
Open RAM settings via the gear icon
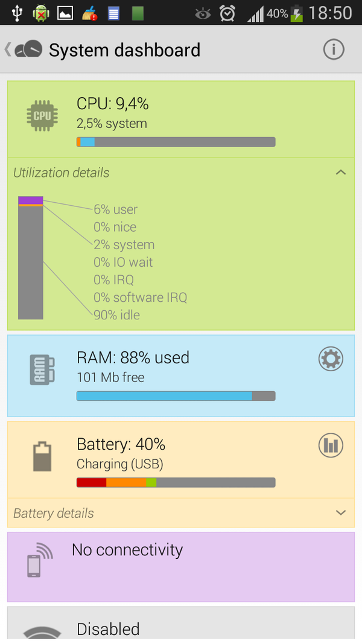click(331, 359)
